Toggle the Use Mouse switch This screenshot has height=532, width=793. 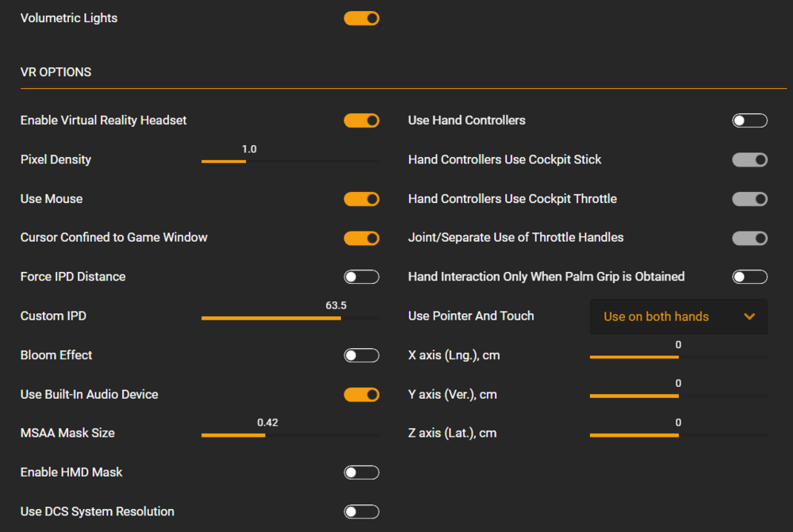point(362,199)
